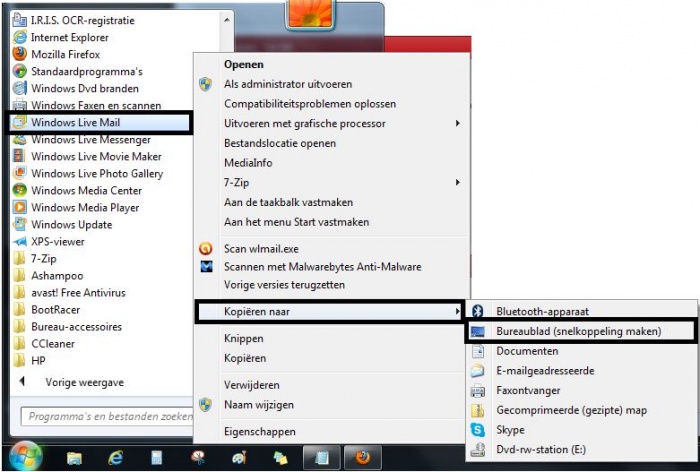Open Windows Explorer from the taskbar

(75, 458)
